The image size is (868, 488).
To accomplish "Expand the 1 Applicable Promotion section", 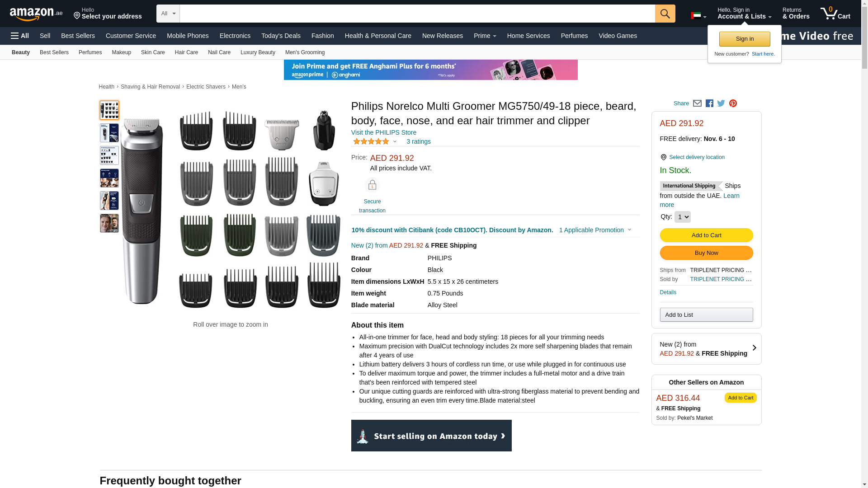I will tap(595, 230).
